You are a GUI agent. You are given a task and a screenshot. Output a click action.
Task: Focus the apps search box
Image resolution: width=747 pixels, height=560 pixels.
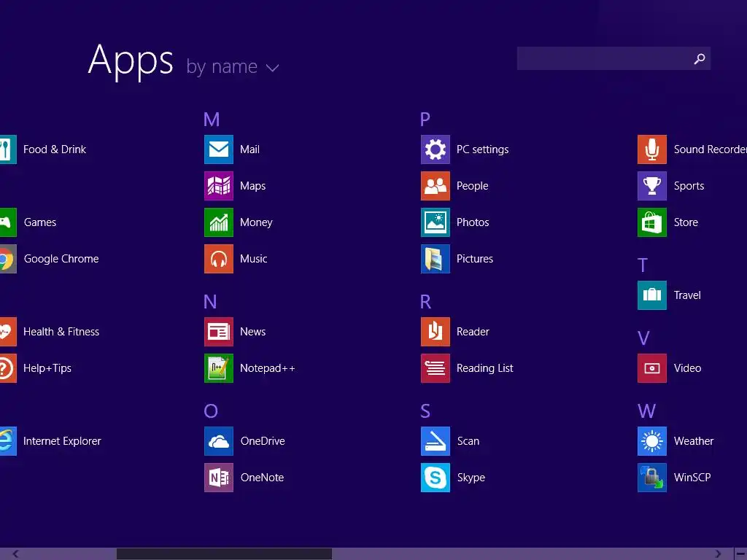(614, 58)
